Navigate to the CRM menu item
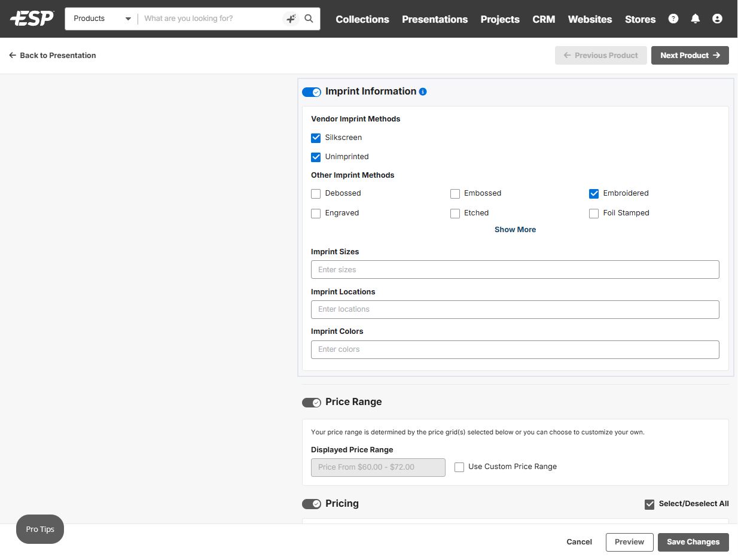Image resolution: width=738 pixels, height=560 pixels. [544, 19]
